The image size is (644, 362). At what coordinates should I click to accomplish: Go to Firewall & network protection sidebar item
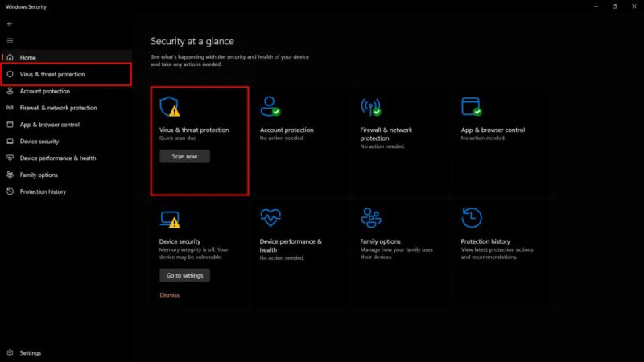coord(67,108)
